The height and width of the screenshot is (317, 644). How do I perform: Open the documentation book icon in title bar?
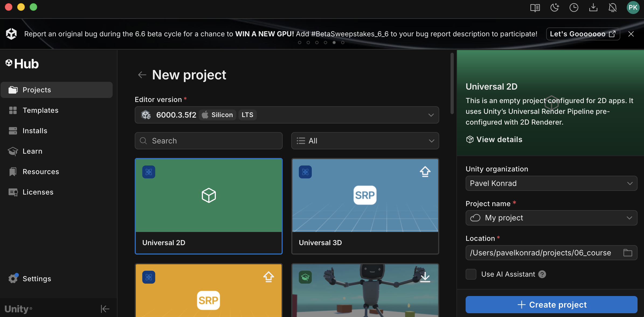point(535,8)
